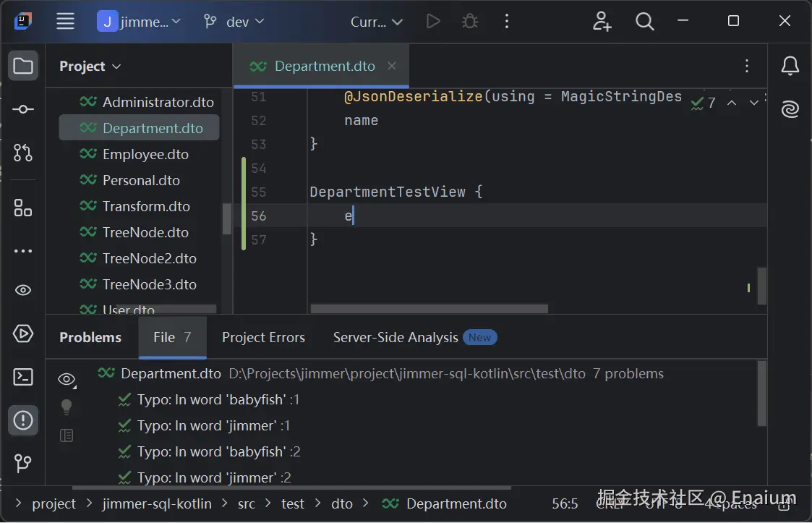Open the Structure tool window
Viewport: 812px width, 523px height.
tap(23, 208)
